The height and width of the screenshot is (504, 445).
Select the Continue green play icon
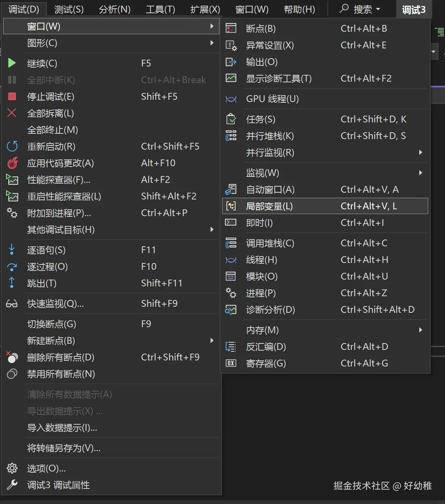[x=12, y=63]
